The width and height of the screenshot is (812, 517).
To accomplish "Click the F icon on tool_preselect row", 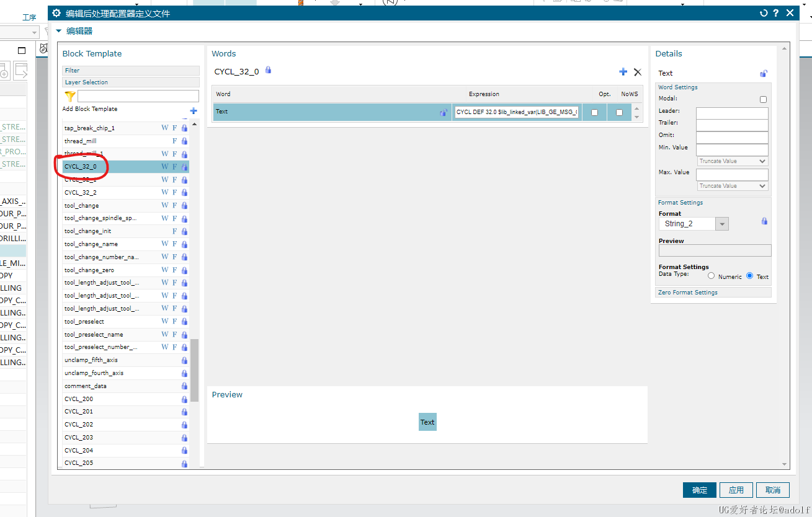I will pyautogui.click(x=175, y=322).
